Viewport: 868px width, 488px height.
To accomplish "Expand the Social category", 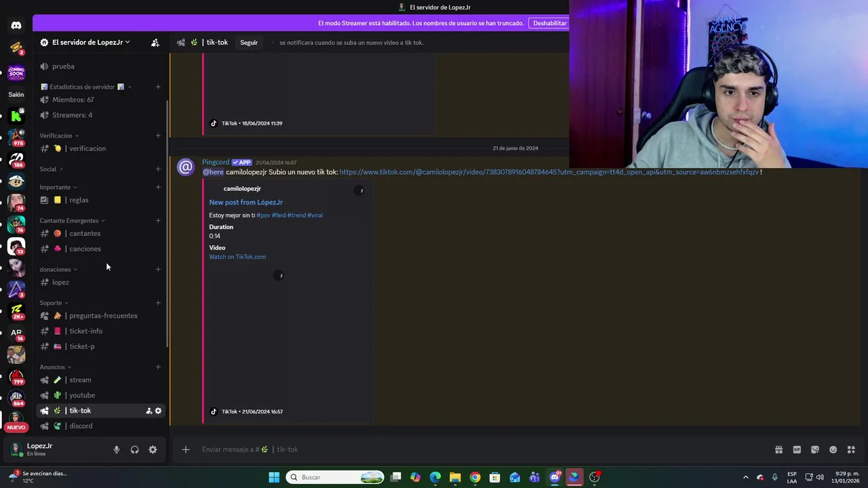I will click(x=51, y=169).
